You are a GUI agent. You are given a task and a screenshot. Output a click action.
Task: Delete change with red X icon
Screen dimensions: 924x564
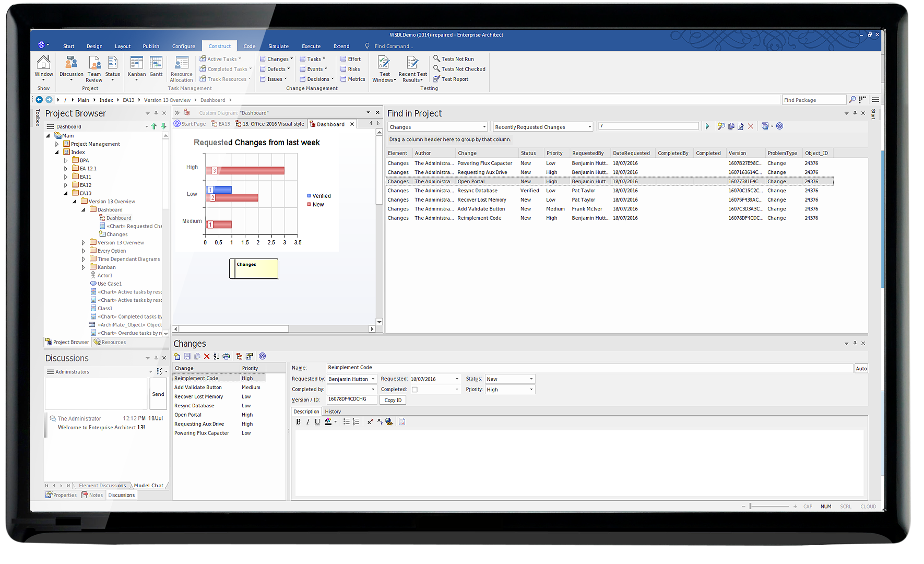pyautogui.click(x=207, y=356)
